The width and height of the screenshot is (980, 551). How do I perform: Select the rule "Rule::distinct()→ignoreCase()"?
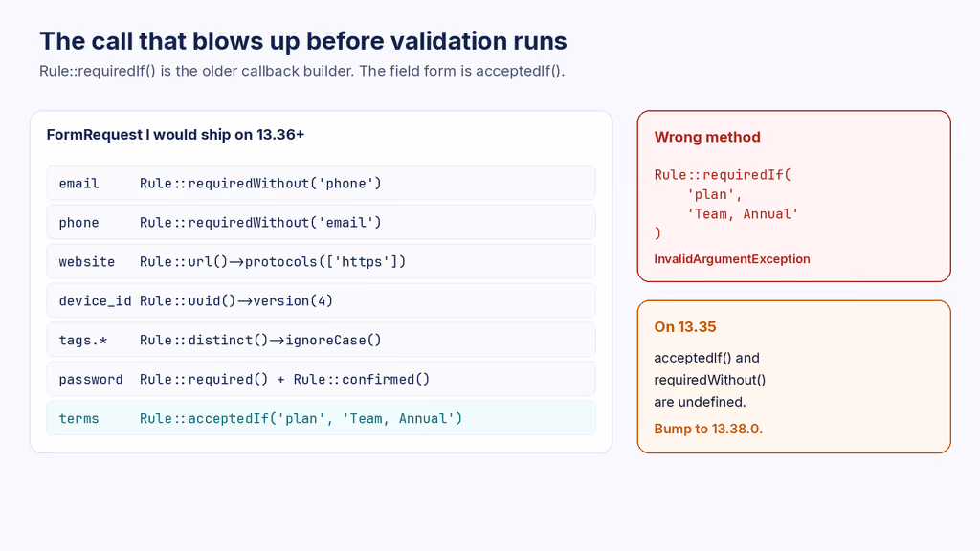click(x=260, y=341)
